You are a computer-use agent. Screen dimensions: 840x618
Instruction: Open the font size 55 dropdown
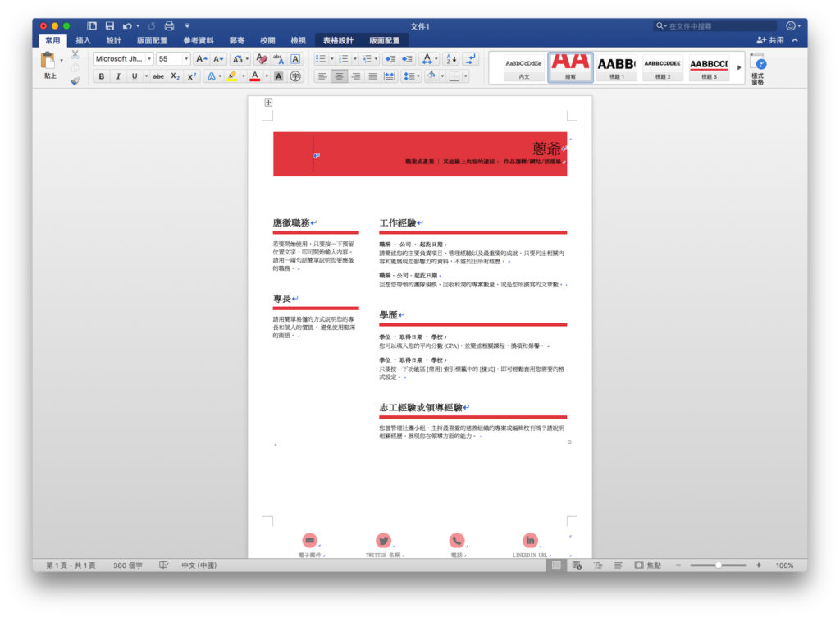pos(186,59)
